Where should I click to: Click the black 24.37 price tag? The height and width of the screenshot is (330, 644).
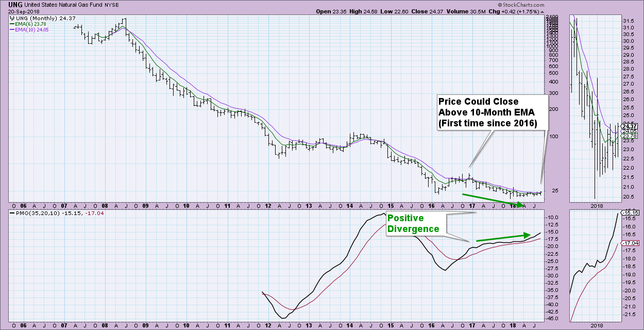click(x=630, y=126)
